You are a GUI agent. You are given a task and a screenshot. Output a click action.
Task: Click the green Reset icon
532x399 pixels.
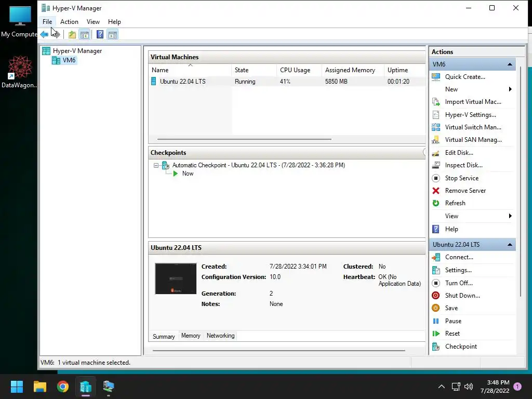[x=436, y=334]
